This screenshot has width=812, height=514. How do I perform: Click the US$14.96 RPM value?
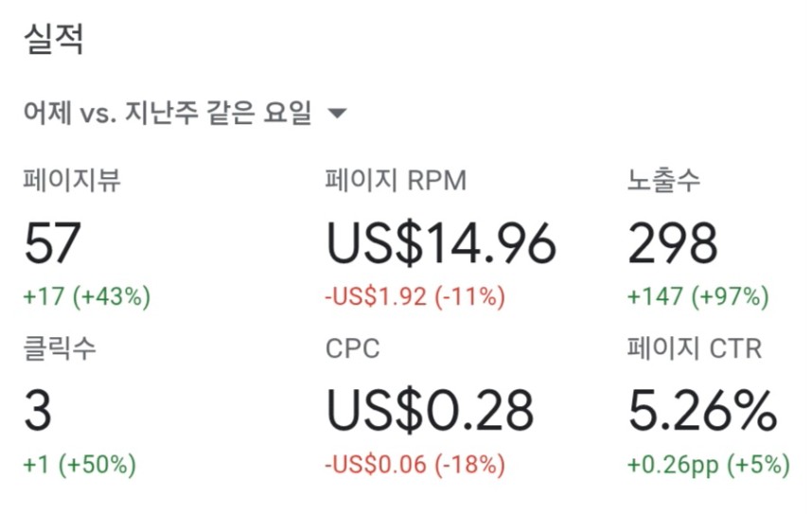point(441,242)
